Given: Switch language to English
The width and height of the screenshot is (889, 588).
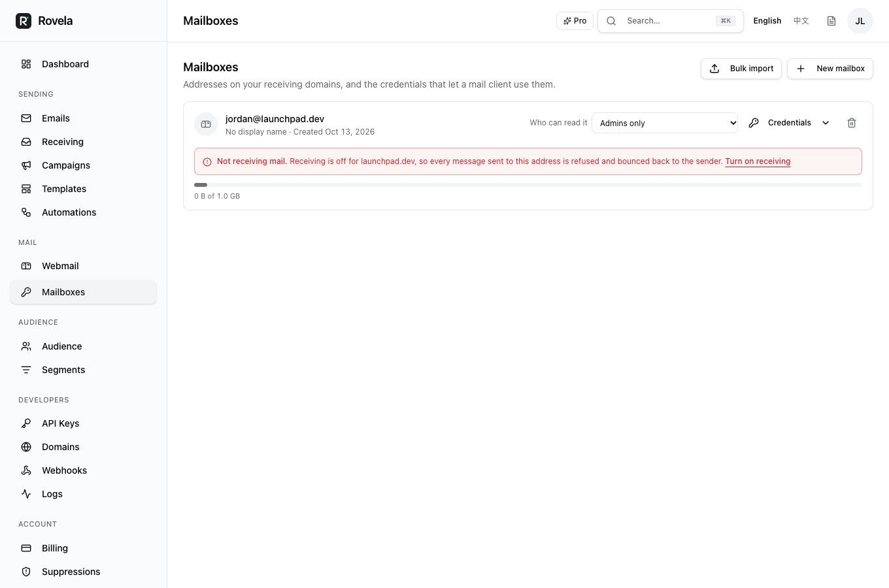Looking at the screenshot, I should [x=767, y=21].
